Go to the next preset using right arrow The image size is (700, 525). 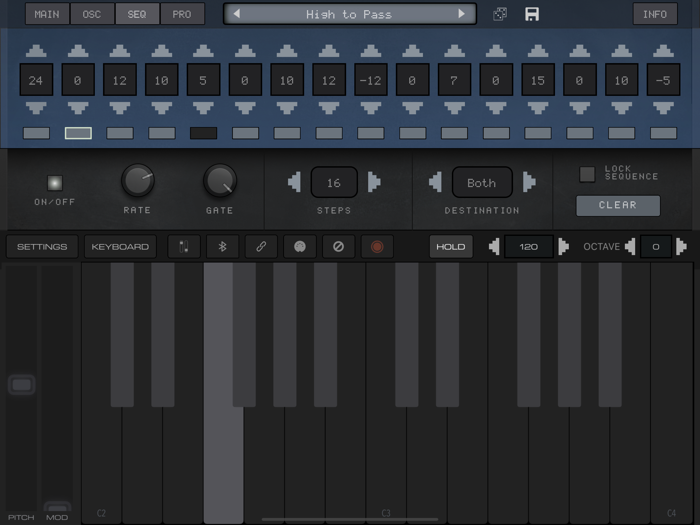click(462, 14)
